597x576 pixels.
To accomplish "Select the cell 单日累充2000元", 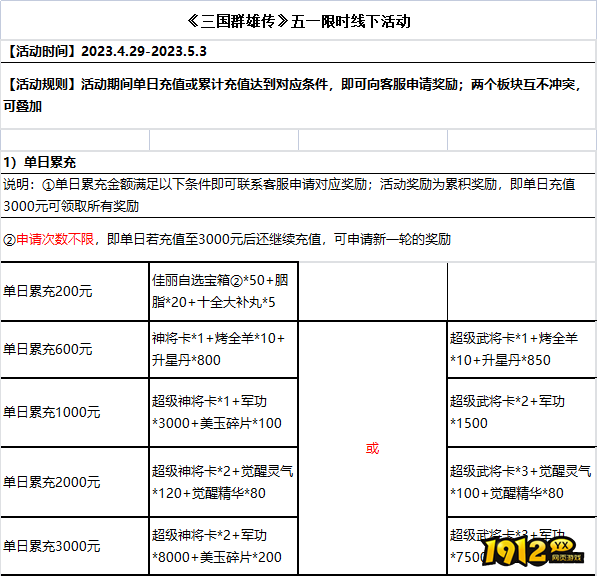I will click(75, 482).
